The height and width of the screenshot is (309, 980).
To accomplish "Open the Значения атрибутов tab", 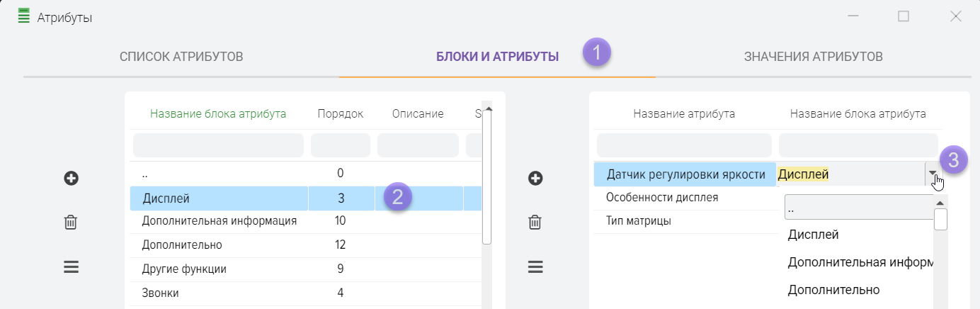I will [x=813, y=57].
